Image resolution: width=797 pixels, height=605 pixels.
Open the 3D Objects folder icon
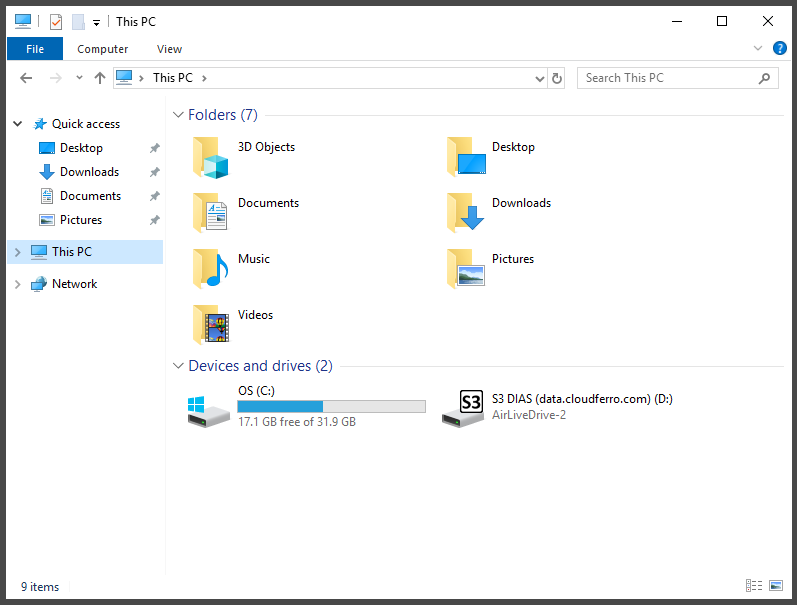pos(210,158)
